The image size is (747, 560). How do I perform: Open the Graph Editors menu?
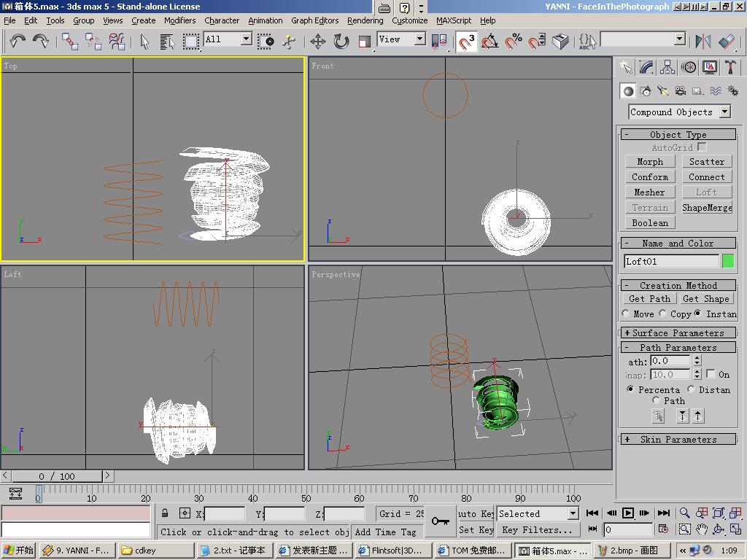[x=315, y=20]
